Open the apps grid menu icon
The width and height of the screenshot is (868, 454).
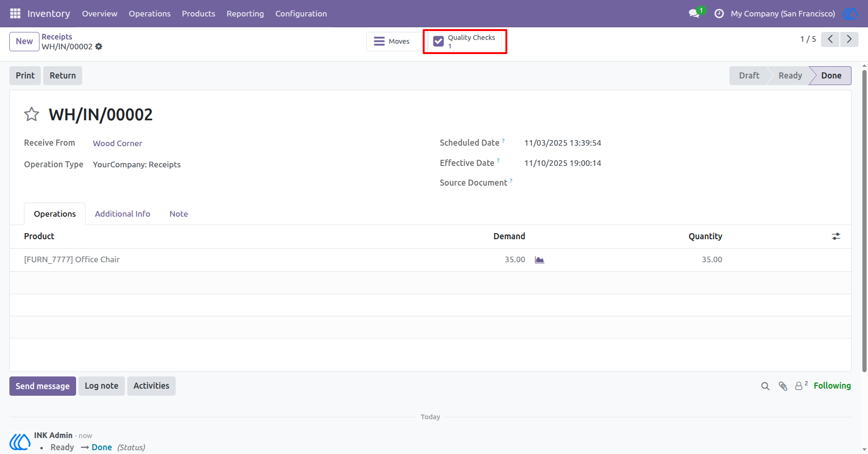click(15, 14)
